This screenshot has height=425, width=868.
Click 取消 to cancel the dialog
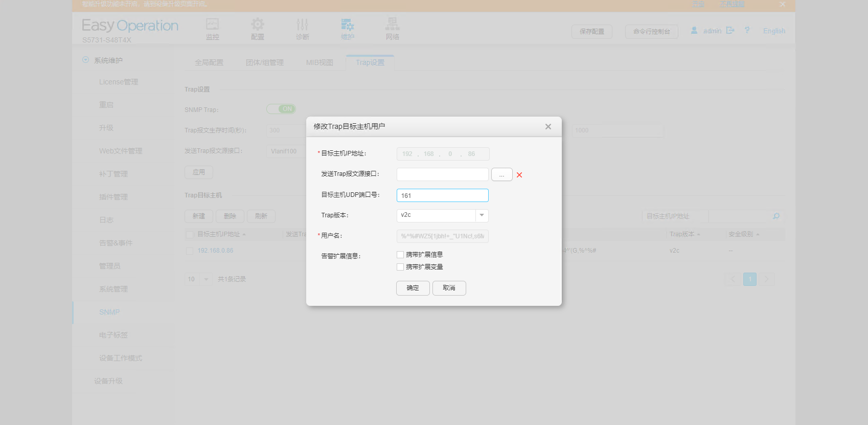[449, 288]
